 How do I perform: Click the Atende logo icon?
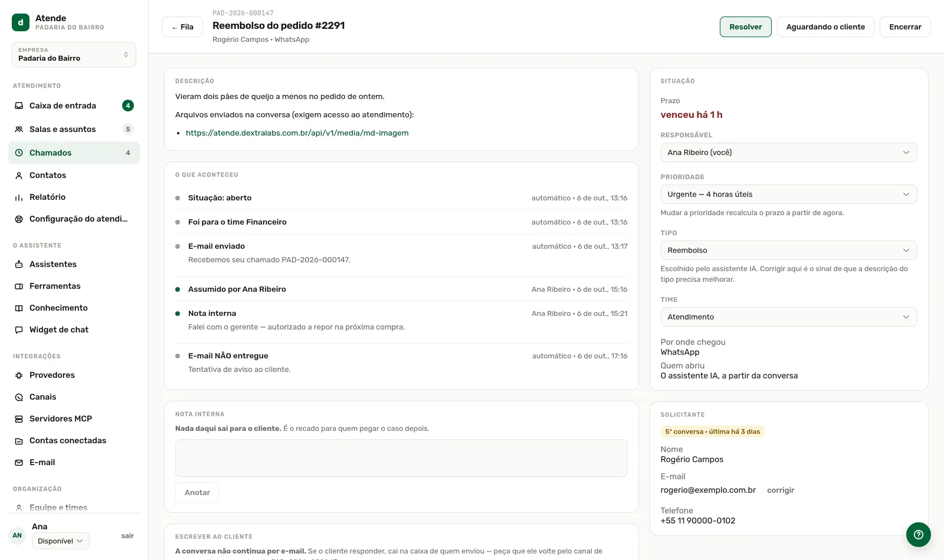(x=21, y=22)
